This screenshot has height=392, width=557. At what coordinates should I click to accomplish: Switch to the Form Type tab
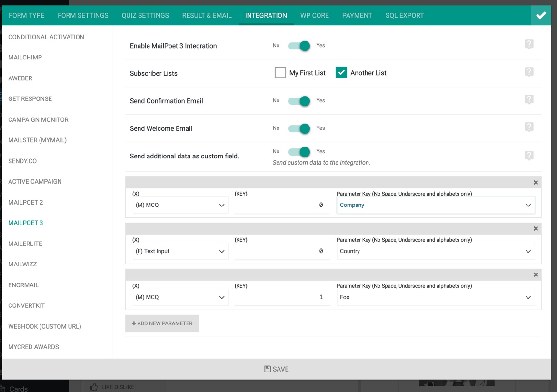pyautogui.click(x=27, y=16)
